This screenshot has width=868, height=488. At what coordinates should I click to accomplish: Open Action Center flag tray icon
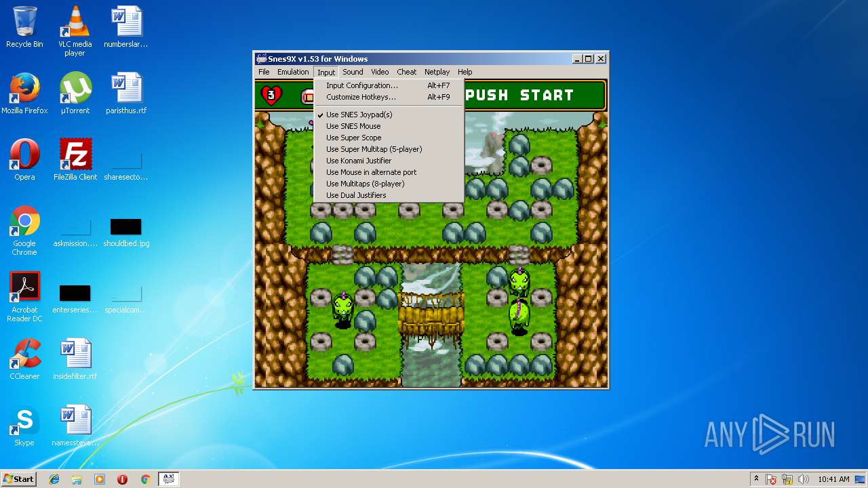(x=772, y=479)
